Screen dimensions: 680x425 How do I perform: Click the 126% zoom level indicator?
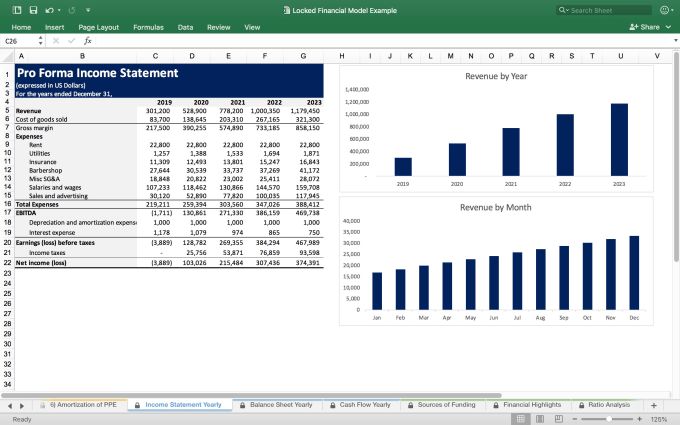658,419
